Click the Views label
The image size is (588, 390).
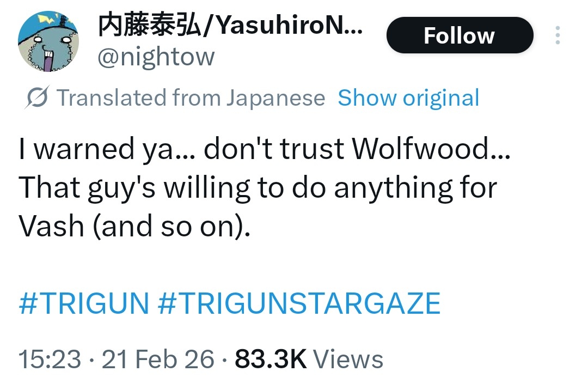coord(348,359)
